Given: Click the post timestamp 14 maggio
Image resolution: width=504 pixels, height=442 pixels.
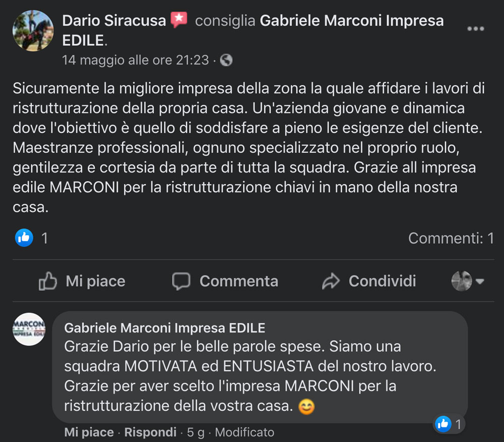Looking at the screenshot, I should point(135,60).
